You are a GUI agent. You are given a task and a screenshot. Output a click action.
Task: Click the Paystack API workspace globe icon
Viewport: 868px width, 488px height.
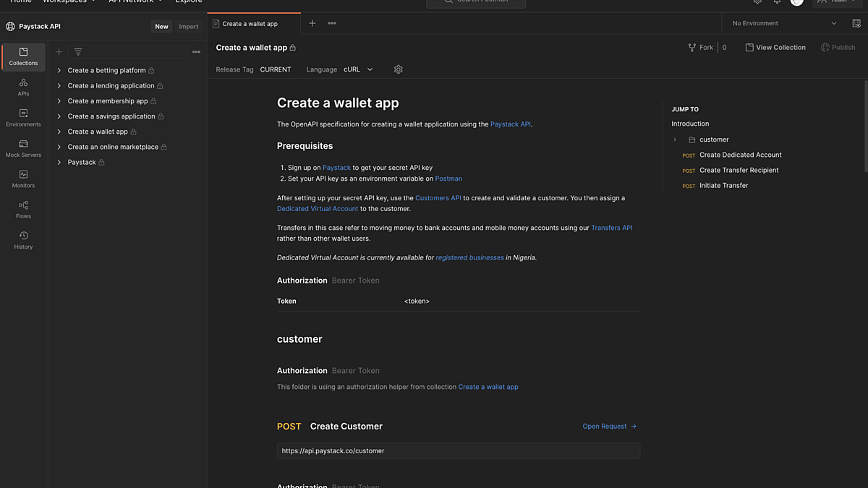10,27
